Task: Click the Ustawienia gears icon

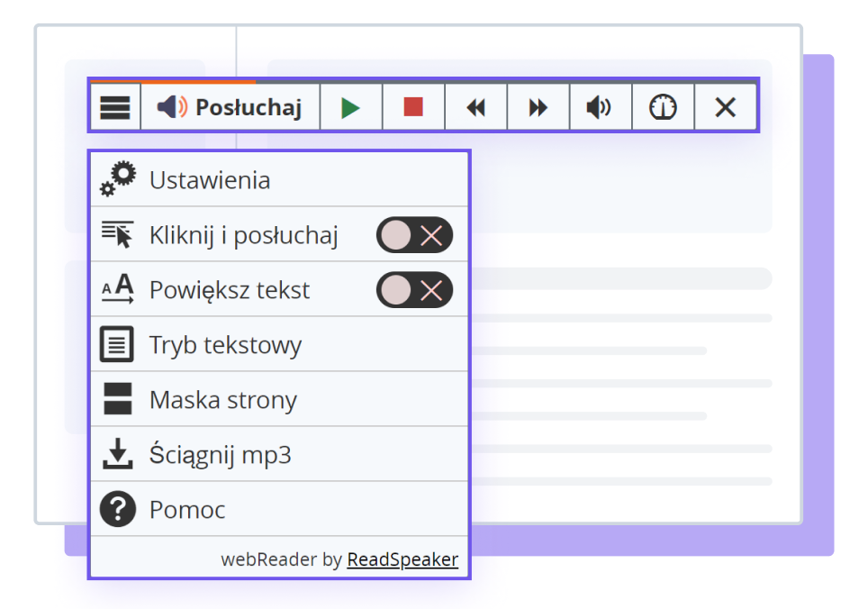Action: [x=118, y=179]
